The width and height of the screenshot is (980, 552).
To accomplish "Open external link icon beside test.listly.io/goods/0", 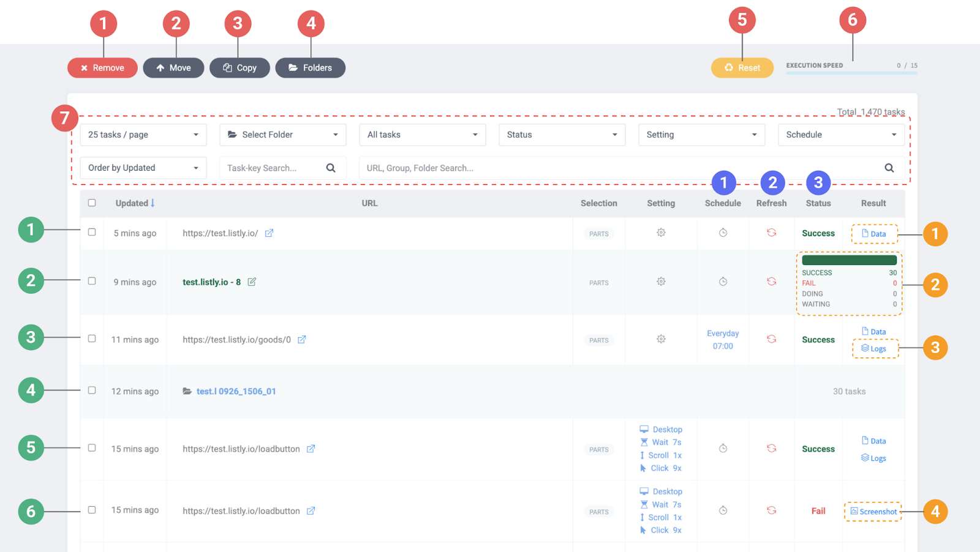I will pyautogui.click(x=302, y=340).
